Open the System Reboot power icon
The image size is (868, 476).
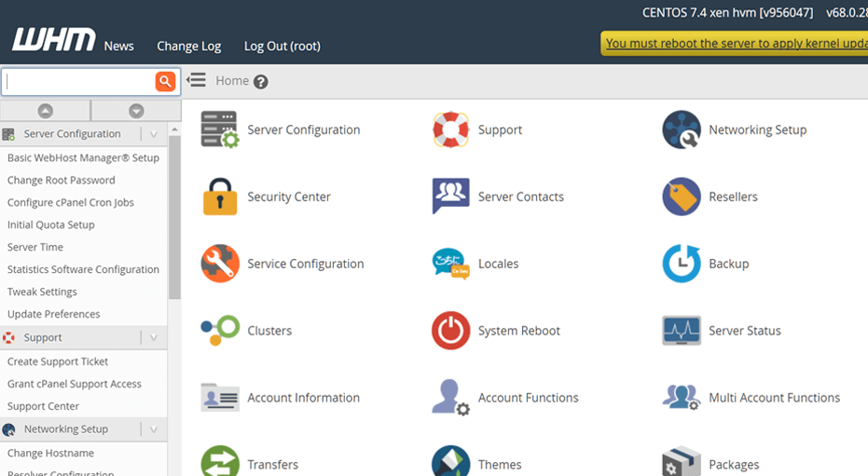coord(450,331)
